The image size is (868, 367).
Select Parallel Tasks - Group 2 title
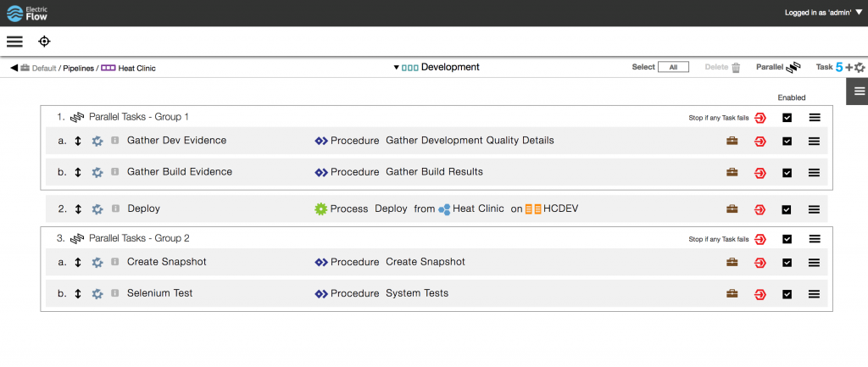click(x=139, y=238)
